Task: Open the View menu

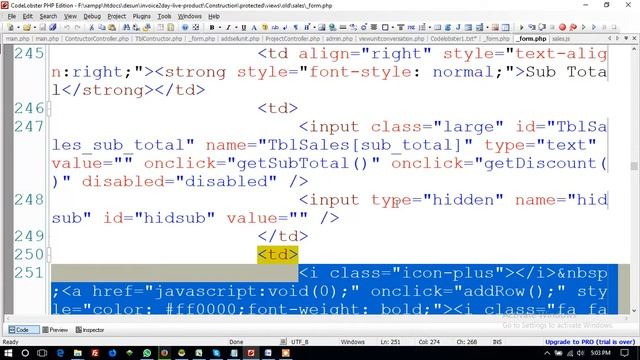Action: coord(70,16)
